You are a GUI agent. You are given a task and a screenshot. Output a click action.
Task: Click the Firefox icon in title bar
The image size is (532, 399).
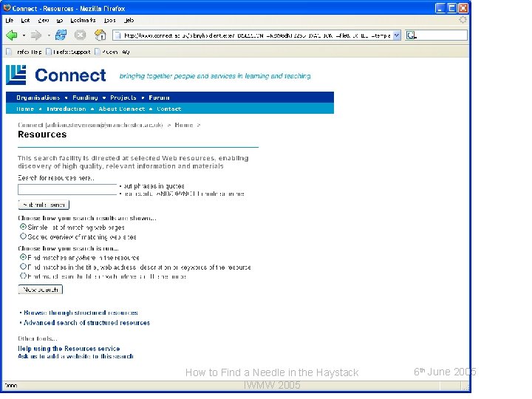point(7,8)
